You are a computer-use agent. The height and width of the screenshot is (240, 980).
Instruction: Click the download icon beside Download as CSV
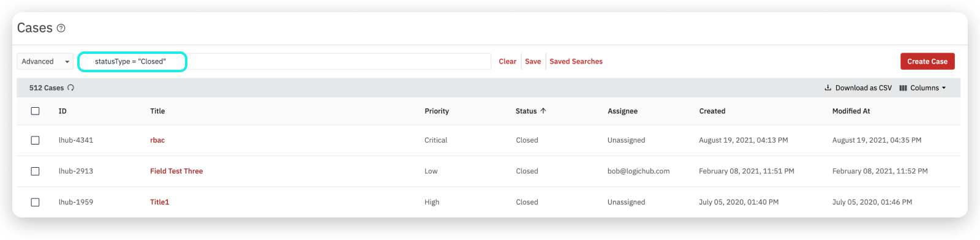[x=828, y=88]
